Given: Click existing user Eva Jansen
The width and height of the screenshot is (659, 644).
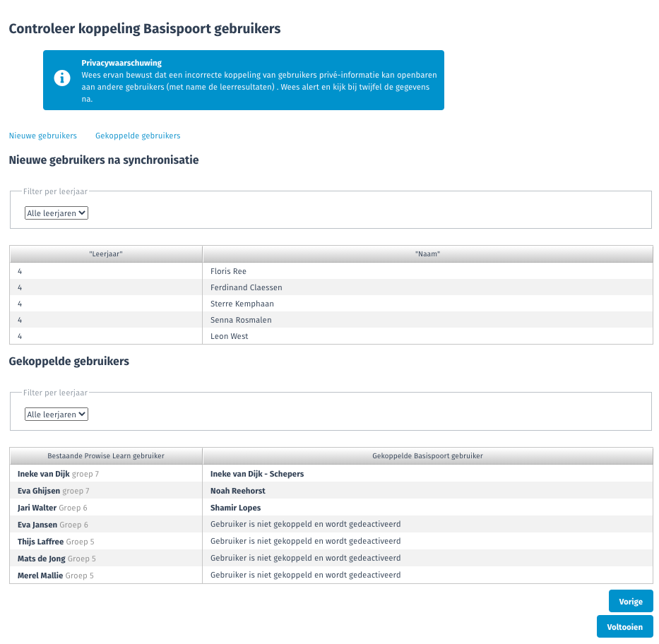Looking at the screenshot, I should 37,525.
